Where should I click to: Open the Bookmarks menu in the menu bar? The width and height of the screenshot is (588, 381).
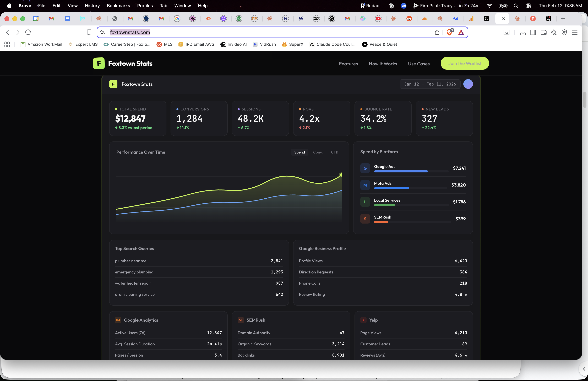pyautogui.click(x=118, y=6)
